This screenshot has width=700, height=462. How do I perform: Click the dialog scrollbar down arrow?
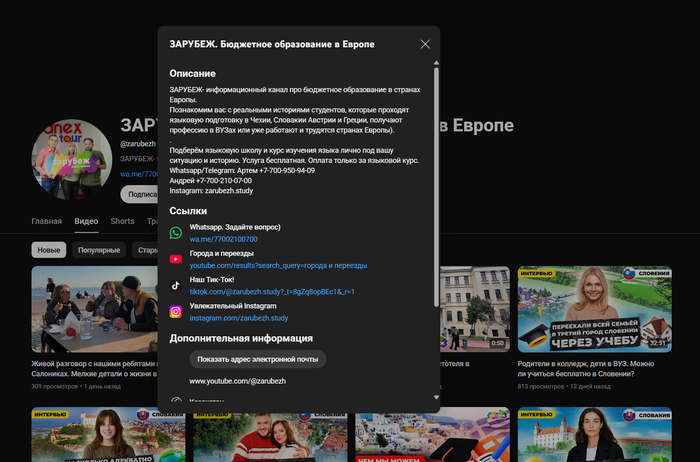click(x=436, y=397)
